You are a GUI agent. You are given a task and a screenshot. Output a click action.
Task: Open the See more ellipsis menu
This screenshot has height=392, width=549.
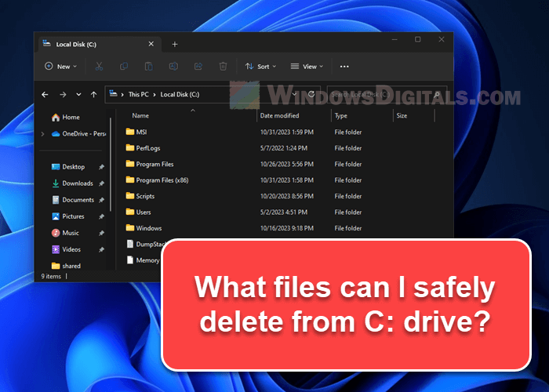tap(344, 67)
